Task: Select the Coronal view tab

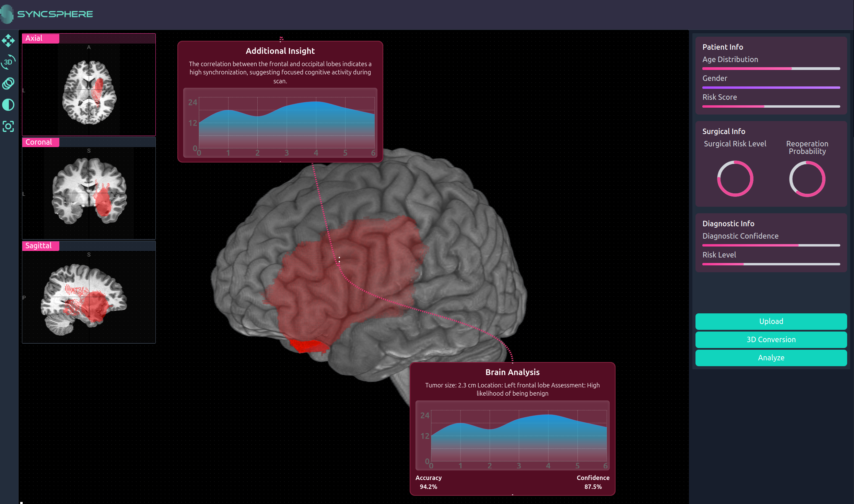Action: pos(40,142)
